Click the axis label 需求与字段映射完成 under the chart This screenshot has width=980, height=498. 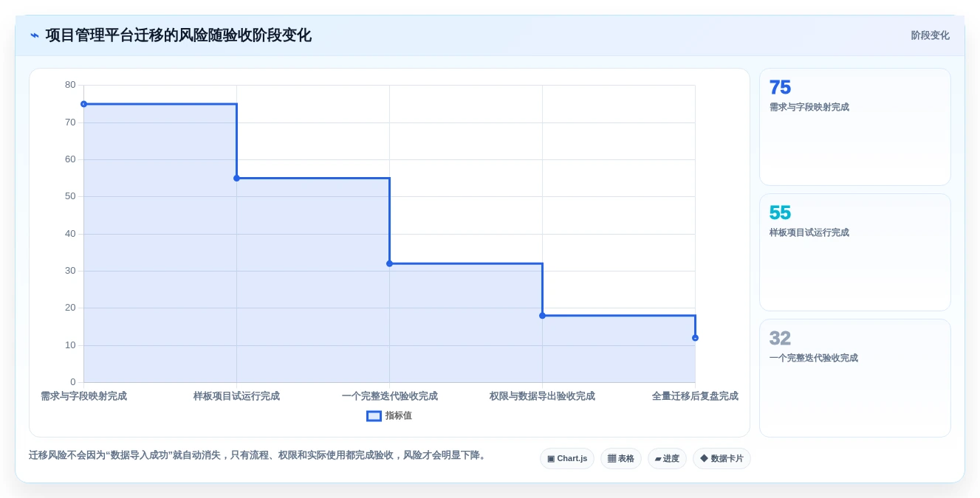click(x=83, y=396)
